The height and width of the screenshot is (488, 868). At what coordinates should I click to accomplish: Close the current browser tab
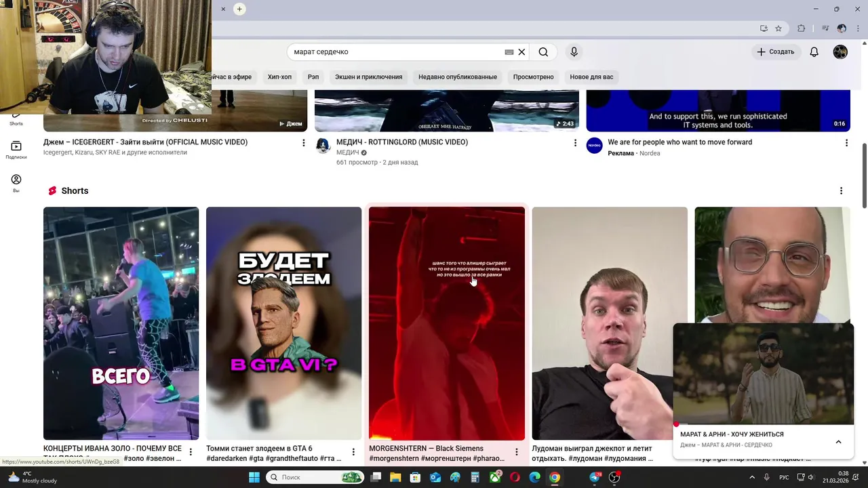[x=223, y=9]
